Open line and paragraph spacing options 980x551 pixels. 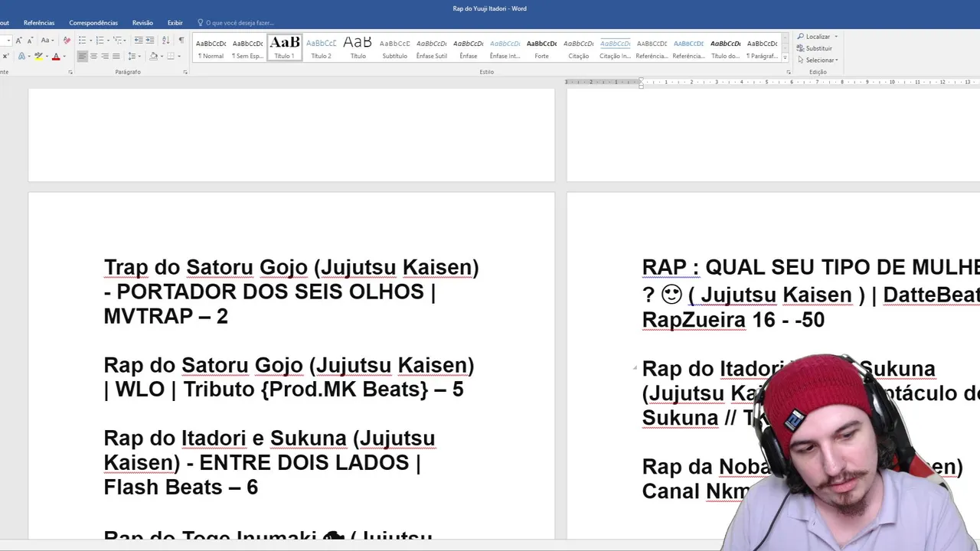134,56
